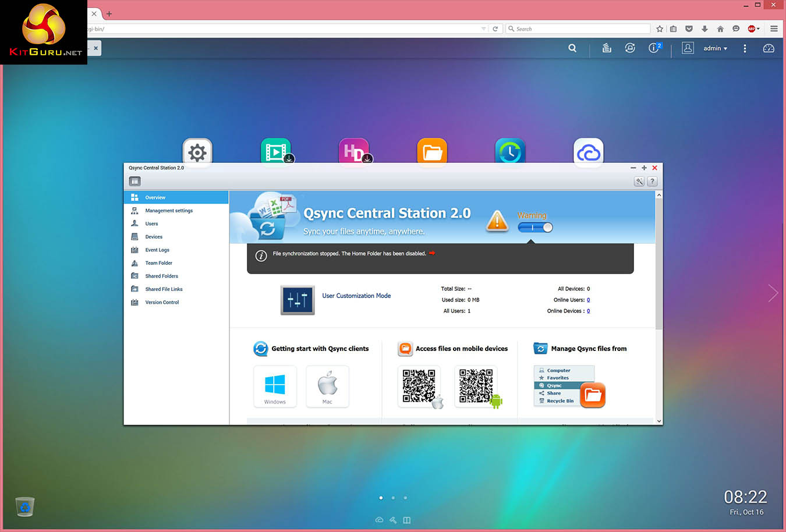Open the desktop search magnifier icon
Image resolution: width=786 pixels, height=532 pixels.
[572, 48]
